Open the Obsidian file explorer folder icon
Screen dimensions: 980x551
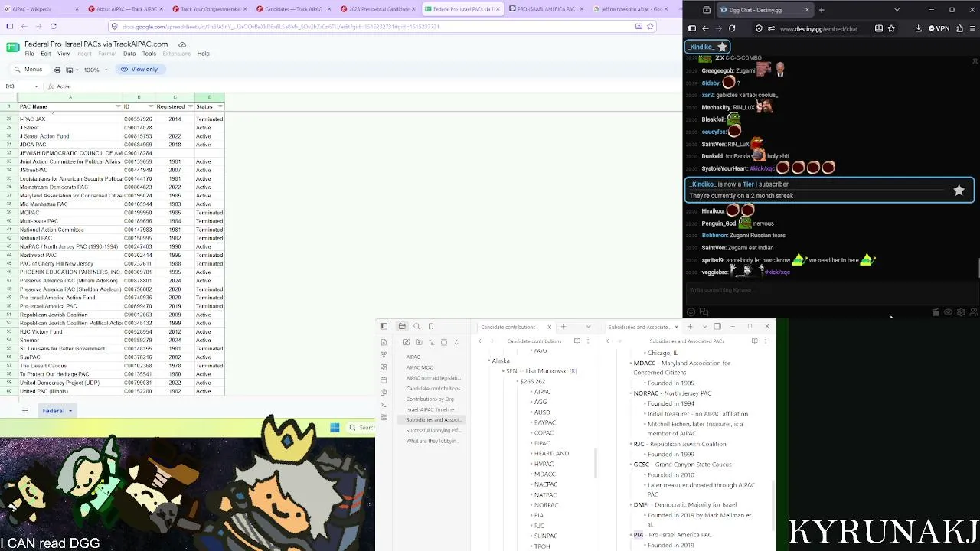[x=402, y=327]
